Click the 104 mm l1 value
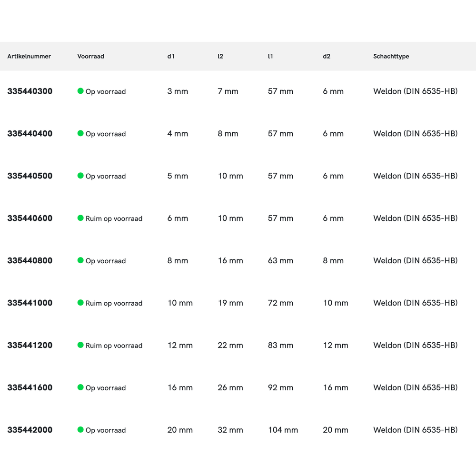The height and width of the screenshot is (476, 476). 283,430
